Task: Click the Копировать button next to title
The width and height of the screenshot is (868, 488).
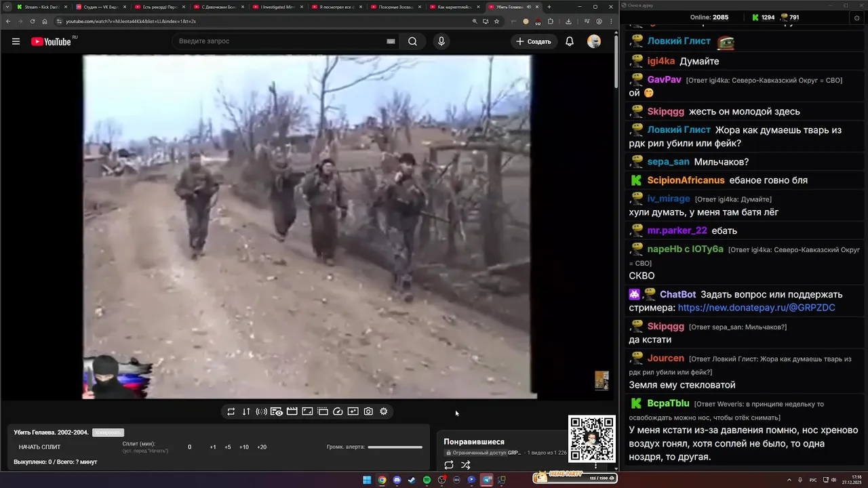Action: click(108, 432)
